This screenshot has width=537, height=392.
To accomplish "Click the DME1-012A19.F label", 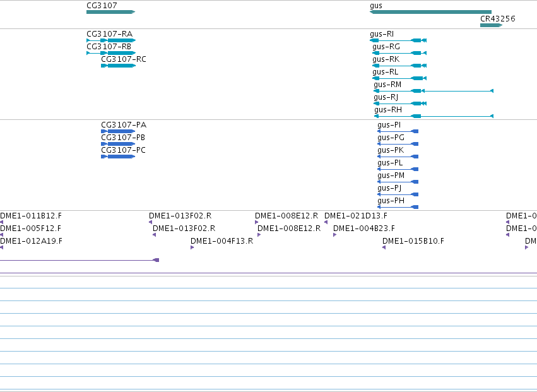I will 31,241.
